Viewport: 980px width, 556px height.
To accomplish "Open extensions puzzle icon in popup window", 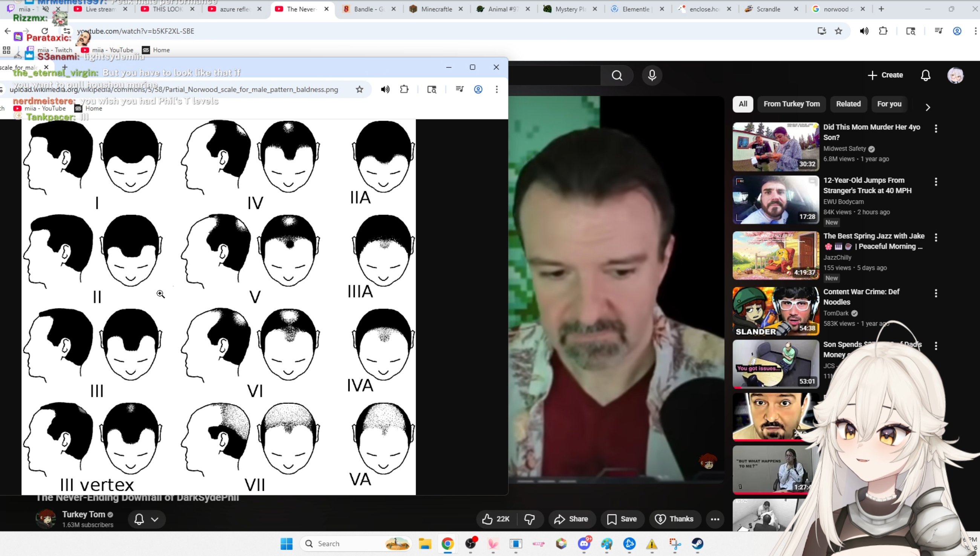I will point(404,89).
